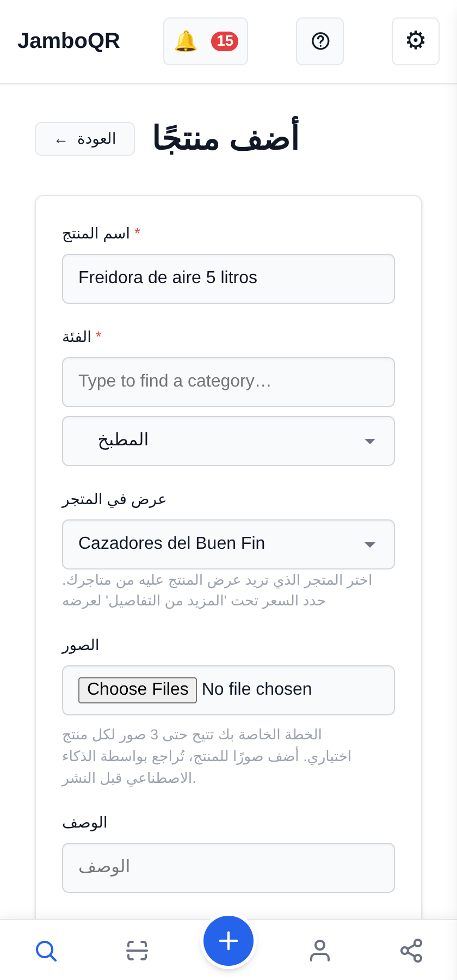Open the Cazadores del Buen Fin store dropdown
Viewport: 457px width, 980px height.
(228, 544)
